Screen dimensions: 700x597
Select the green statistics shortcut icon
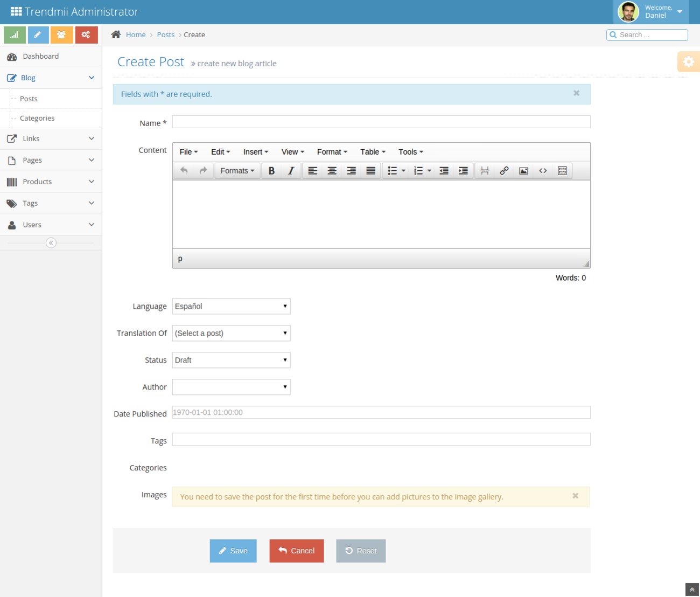tap(15, 34)
